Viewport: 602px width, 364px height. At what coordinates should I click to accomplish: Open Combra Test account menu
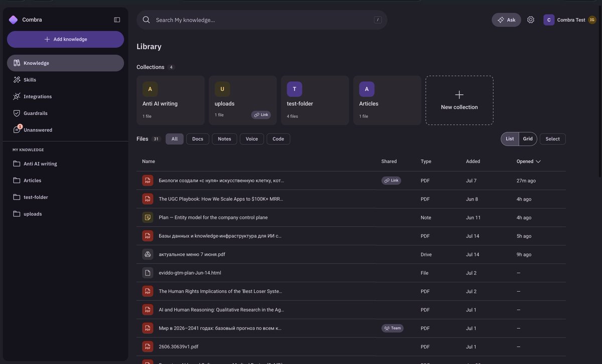click(x=570, y=20)
